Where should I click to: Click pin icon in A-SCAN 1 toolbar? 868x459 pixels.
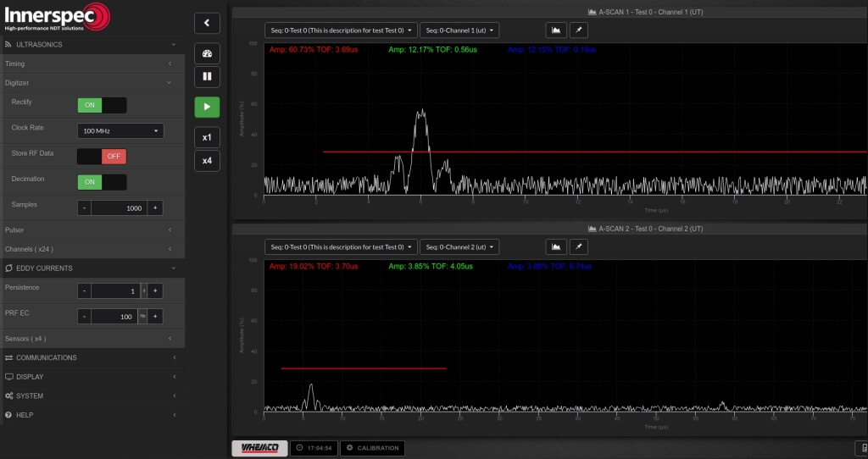[x=578, y=30]
